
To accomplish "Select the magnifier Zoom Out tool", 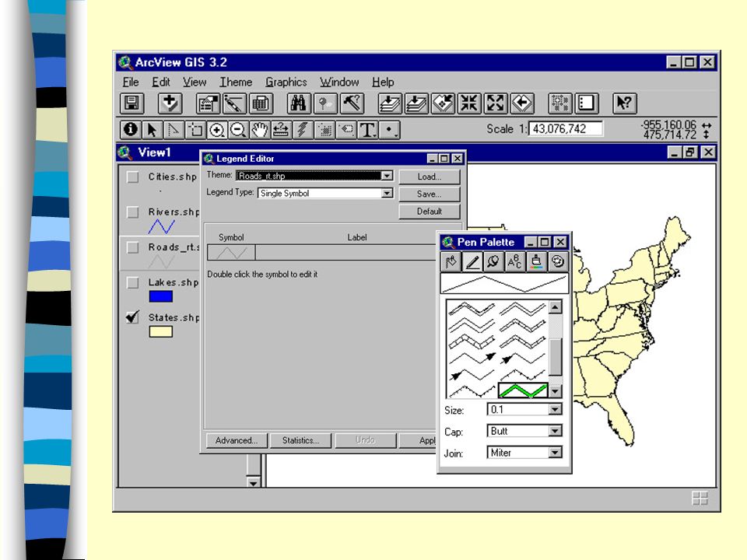I will [x=238, y=130].
